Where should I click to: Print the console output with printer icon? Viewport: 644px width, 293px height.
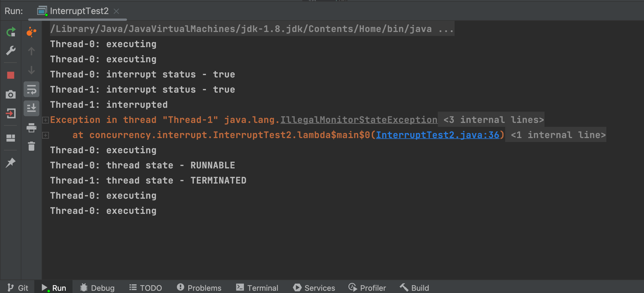[31, 128]
